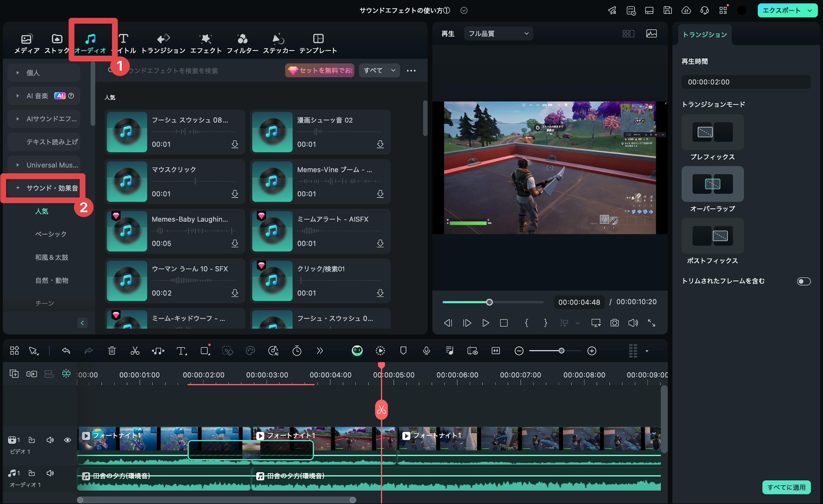Undo the last action with undo arrow
The height and width of the screenshot is (504, 823).
pos(66,351)
